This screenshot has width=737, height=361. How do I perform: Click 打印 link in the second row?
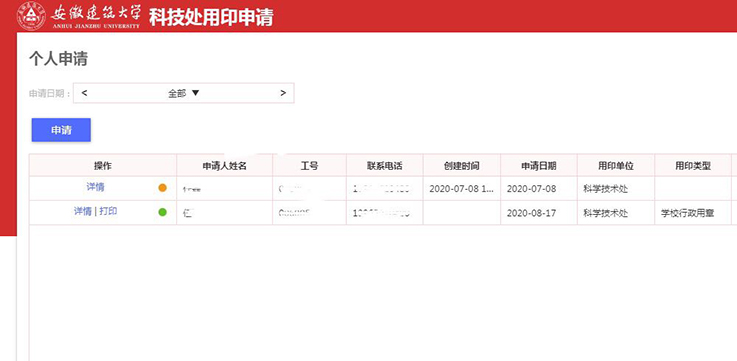coord(108,212)
